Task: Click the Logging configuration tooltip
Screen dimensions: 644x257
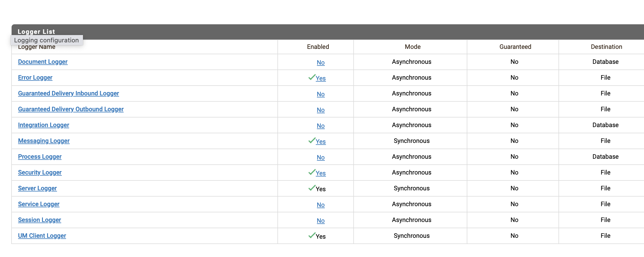Action: [x=47, y=40]
